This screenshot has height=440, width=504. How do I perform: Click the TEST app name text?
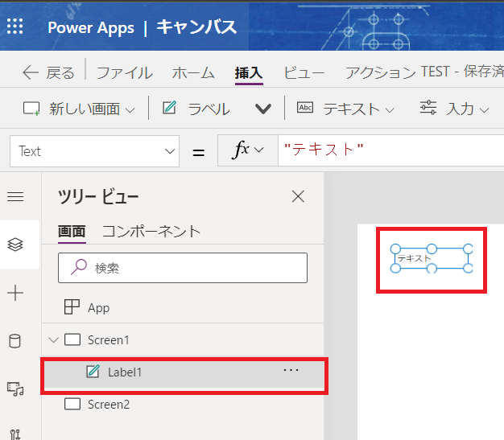coord(435,72)
